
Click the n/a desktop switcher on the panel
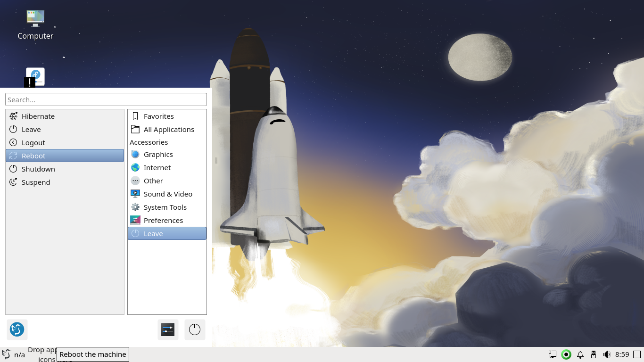point(19,355)
